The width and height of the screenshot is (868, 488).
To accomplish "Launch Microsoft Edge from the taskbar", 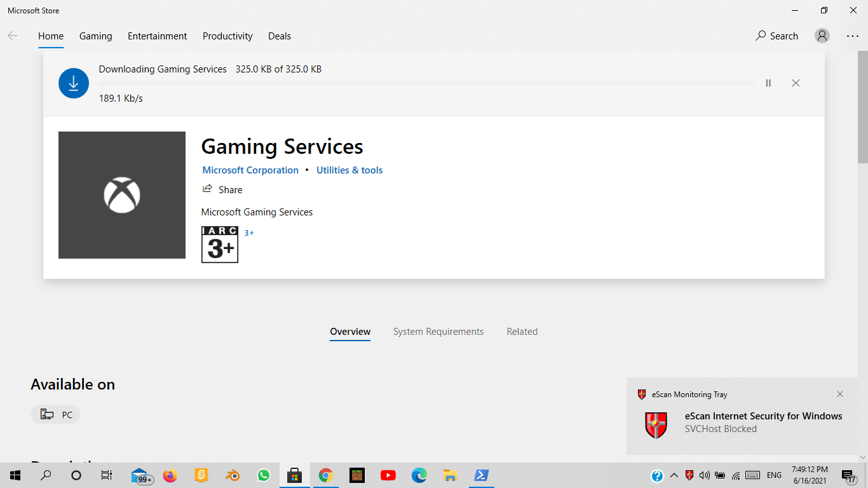I will tap(419, 475).
